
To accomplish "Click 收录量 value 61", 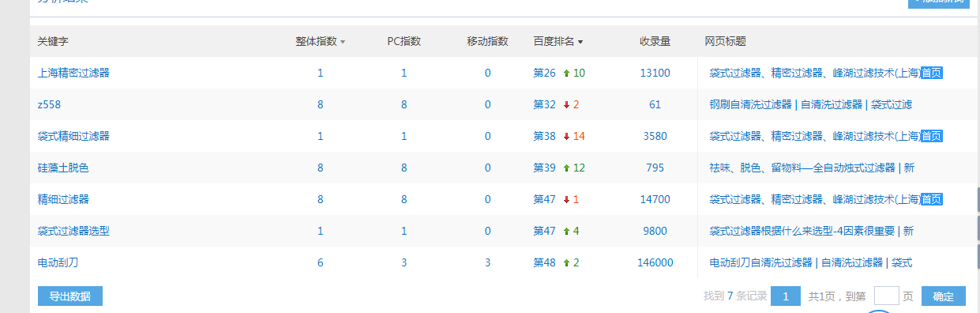I will coord(655,104).
